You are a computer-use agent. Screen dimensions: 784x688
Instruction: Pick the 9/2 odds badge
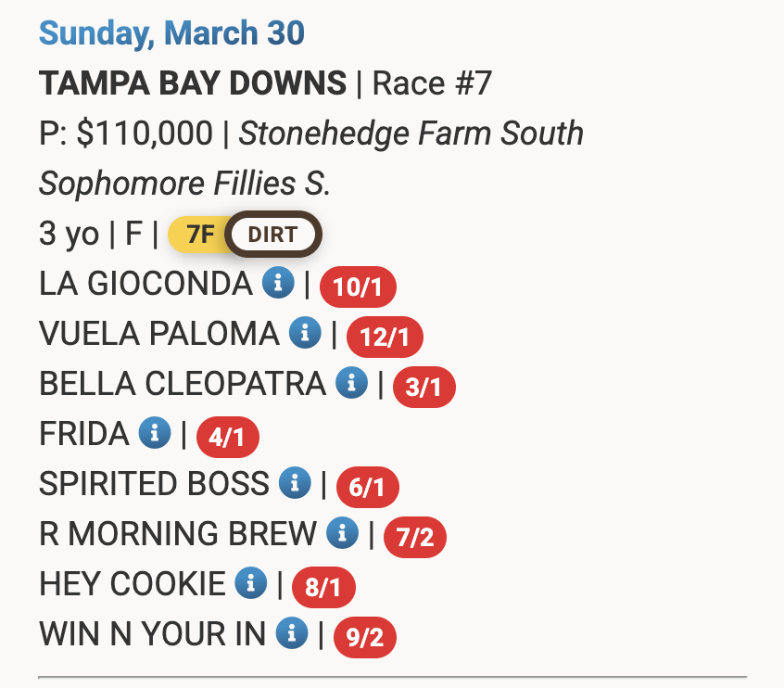click(x=365, y=637)
